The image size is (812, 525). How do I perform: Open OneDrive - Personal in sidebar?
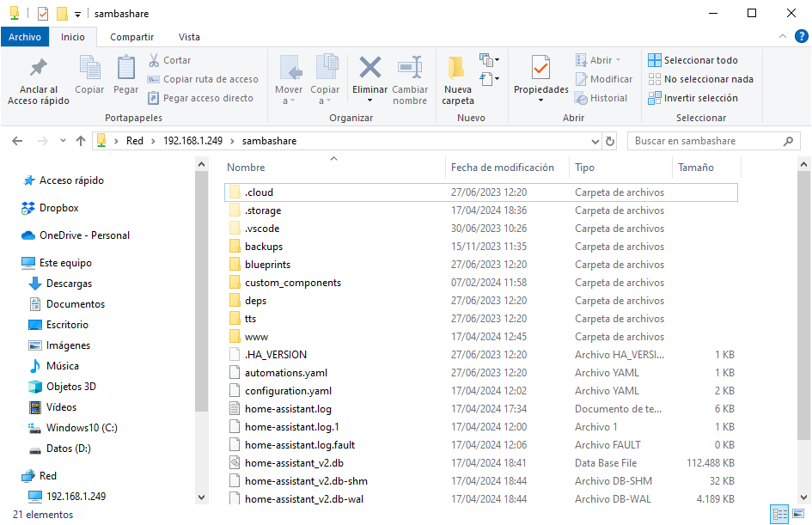75,235
